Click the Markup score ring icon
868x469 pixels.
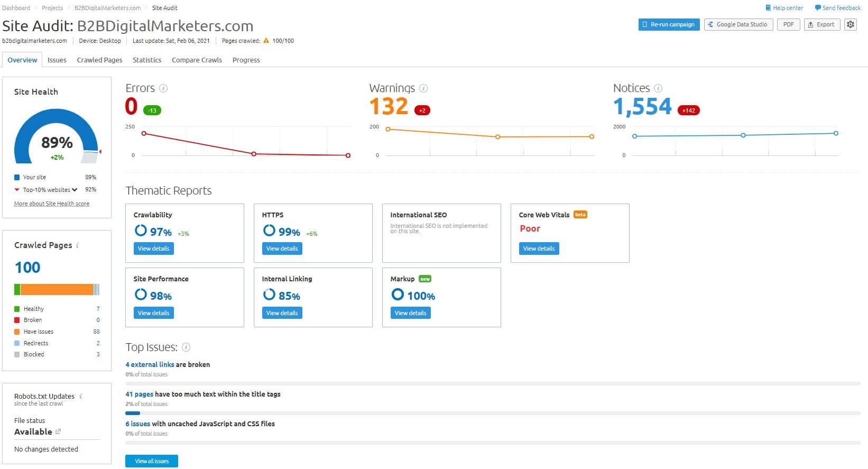click(398, 295)
